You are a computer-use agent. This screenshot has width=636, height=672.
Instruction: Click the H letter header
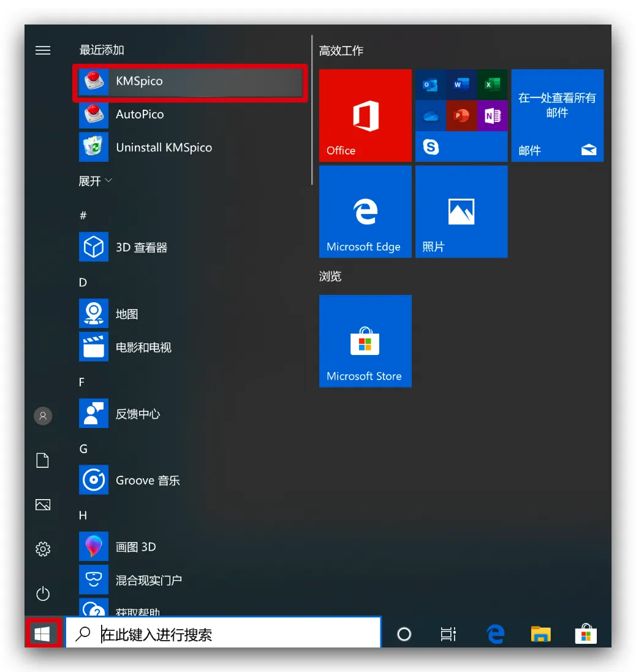coord(83,515)
